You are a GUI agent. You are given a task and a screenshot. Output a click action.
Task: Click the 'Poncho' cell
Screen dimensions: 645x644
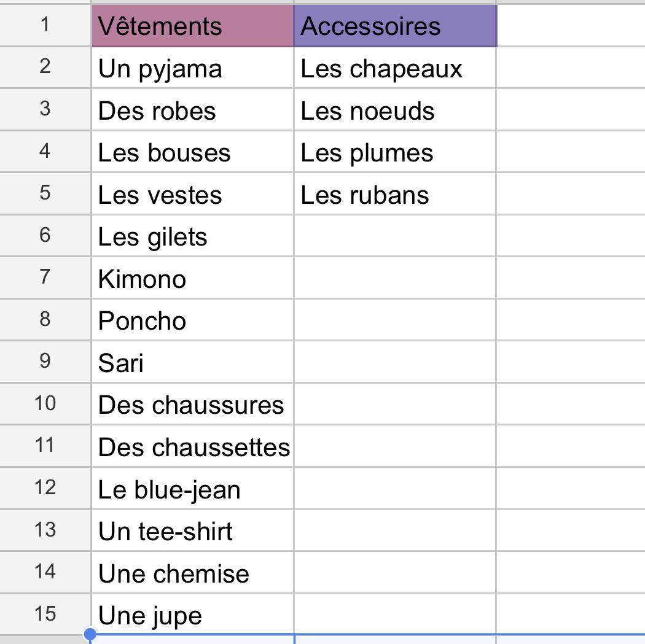pos(192,320)
